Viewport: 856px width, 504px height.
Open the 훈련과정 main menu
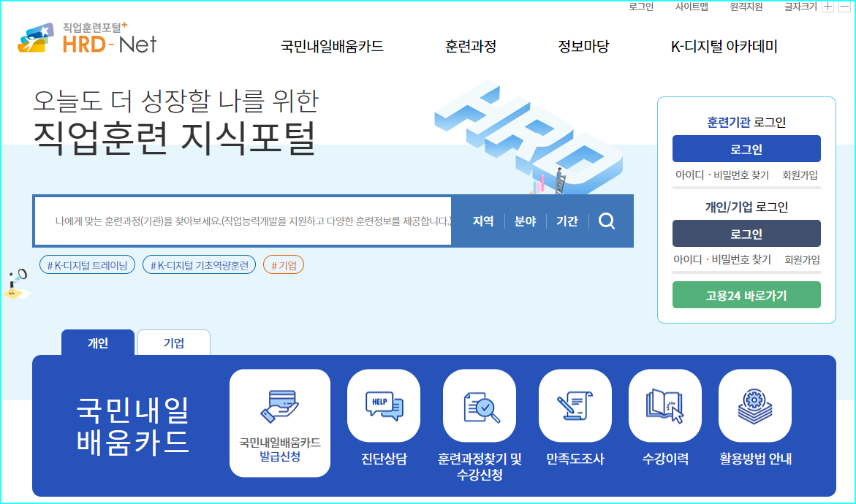coord(471,46)
